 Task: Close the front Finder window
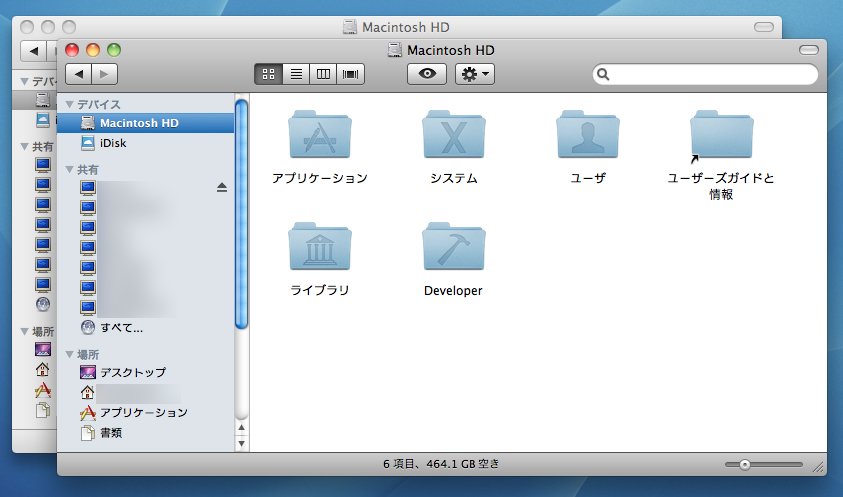[72, 50]
